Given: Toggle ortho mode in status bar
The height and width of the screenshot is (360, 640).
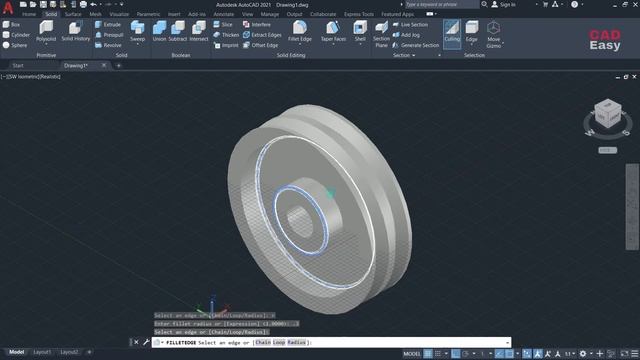Looking at the screenshot, I should (456, 353).
